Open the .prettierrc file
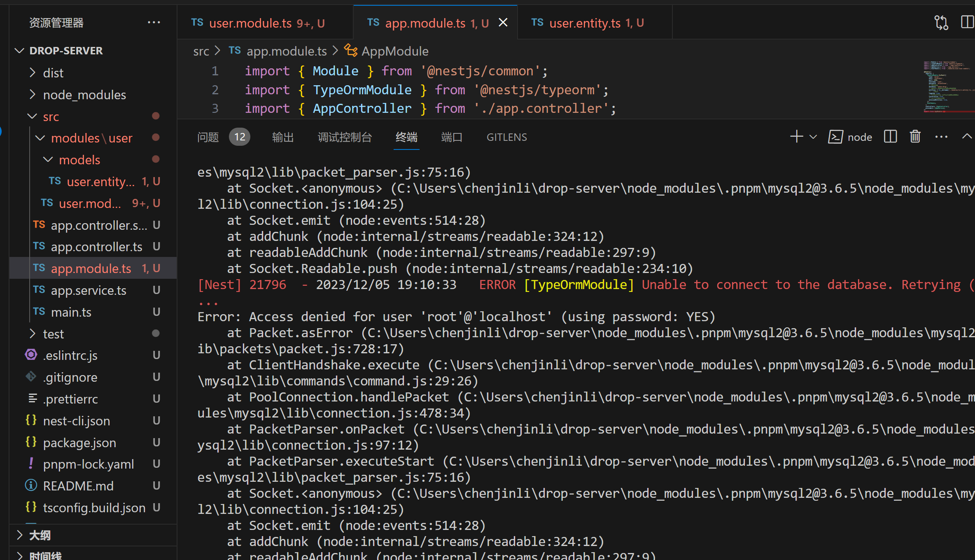The height and width of the screenshot is (560, 975). click(93, 399)
